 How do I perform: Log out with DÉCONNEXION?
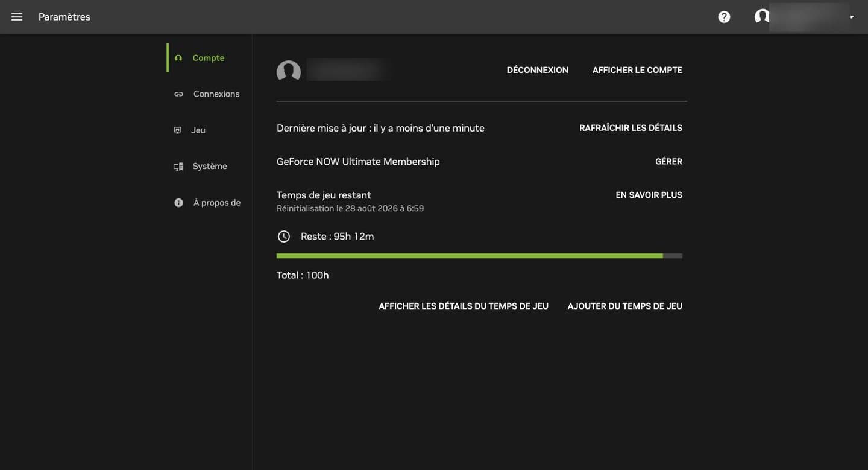point(538,70)
